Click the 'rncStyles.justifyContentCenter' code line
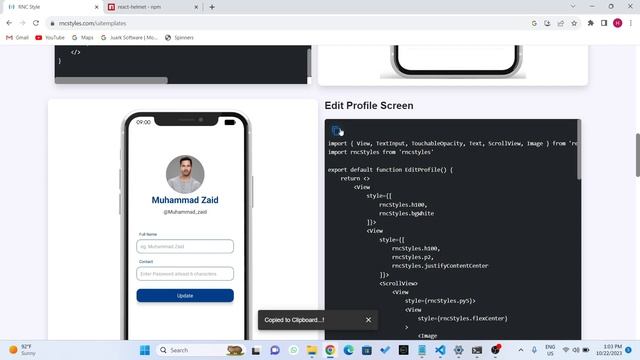This screenshot has height=360, width=640. [440, 266]
